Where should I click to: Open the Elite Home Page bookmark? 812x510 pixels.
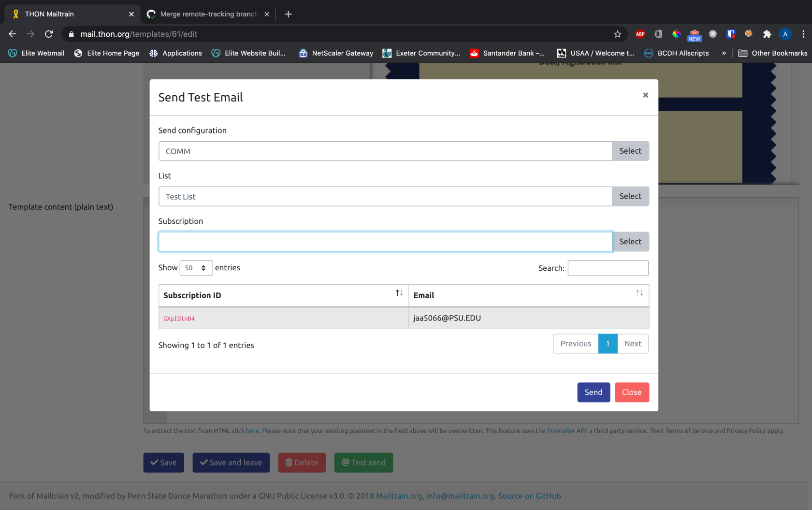[x=107, y=53]
